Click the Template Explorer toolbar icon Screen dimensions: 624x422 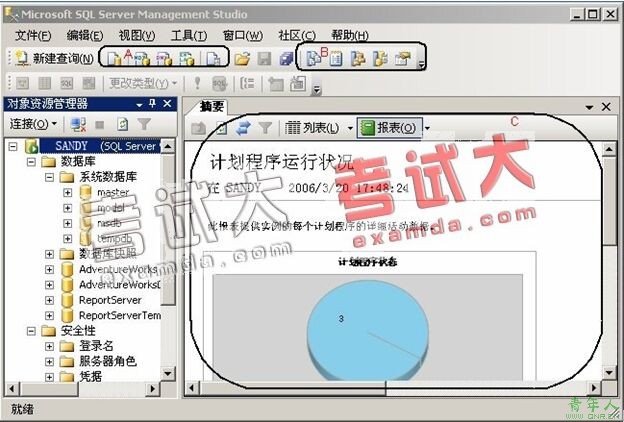coord(380,59)
